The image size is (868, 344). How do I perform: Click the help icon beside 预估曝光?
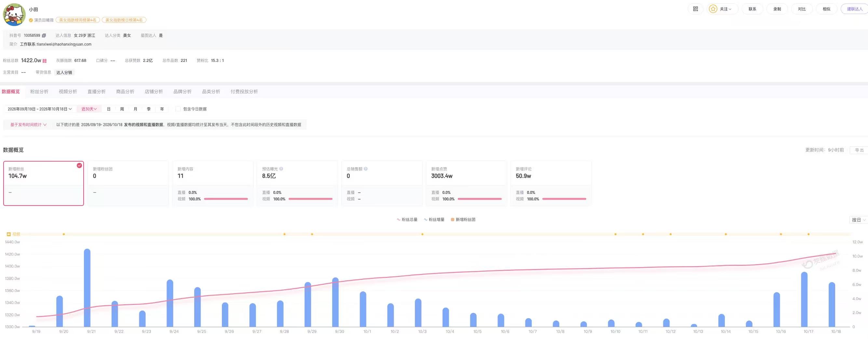pos(281,169)
